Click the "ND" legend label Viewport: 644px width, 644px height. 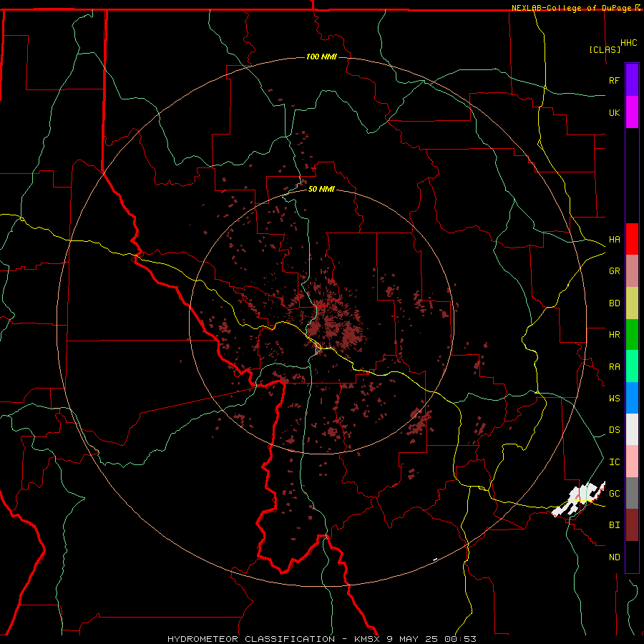(x=614, y=557)
